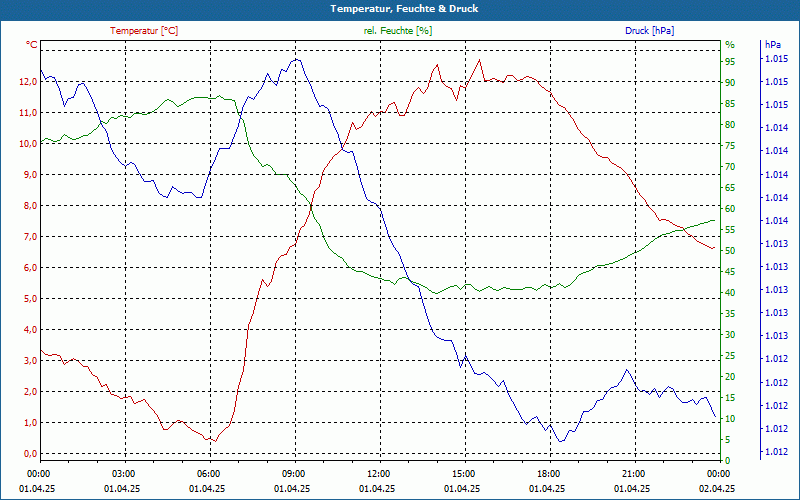Click green humidity axis value "90"
Screen dimensions: 800x500
click(x=730, y=83)
